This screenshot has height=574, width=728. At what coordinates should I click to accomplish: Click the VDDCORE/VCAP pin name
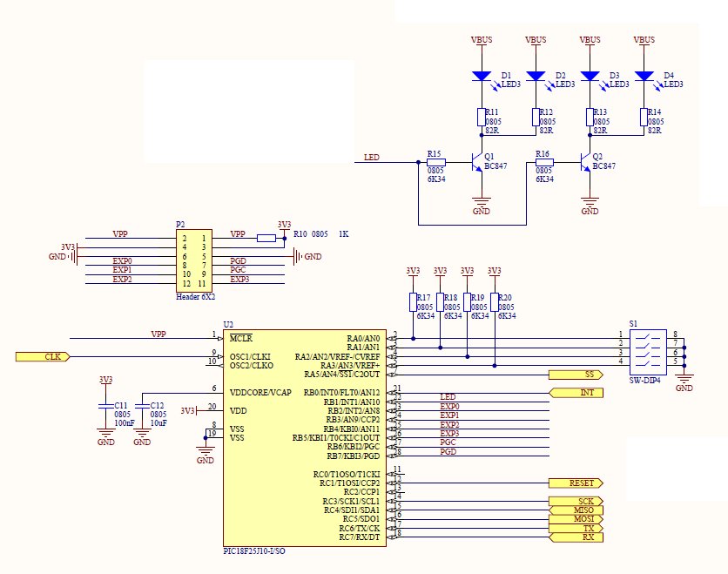[x=260, y=393]
